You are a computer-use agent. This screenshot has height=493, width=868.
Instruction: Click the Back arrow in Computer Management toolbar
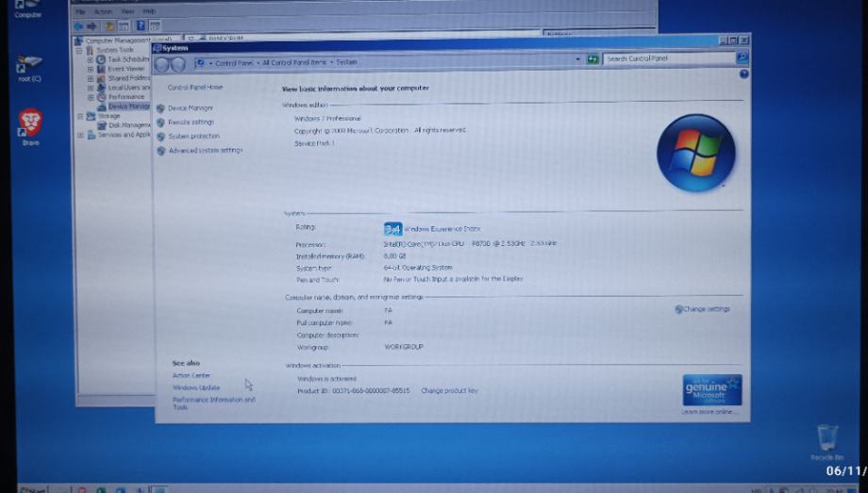78,26
